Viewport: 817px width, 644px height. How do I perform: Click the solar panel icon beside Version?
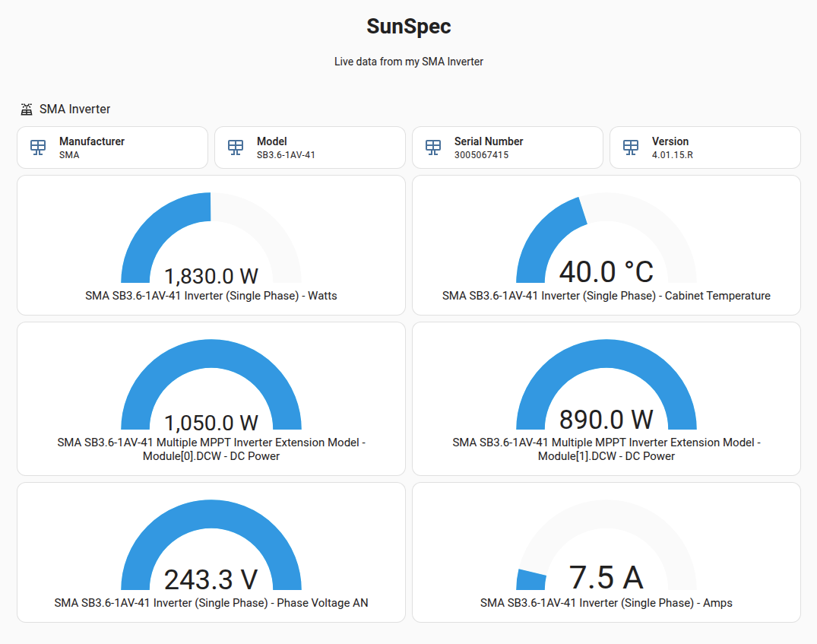point(631,148)
